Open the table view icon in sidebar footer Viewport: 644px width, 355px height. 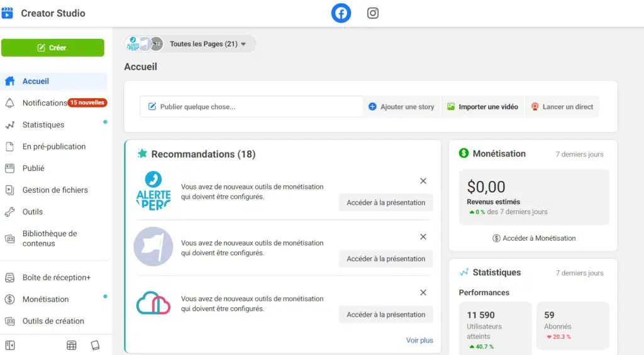pos(72,345)
